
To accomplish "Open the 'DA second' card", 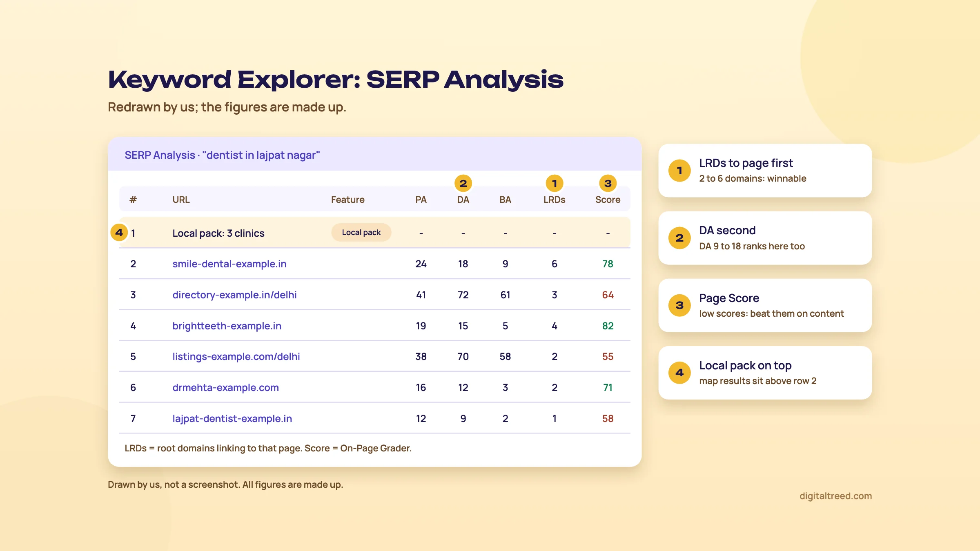I will pos(765,238).
